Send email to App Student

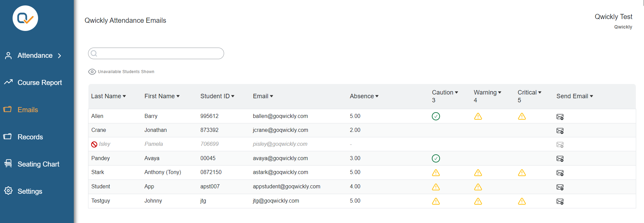[560, 187]
